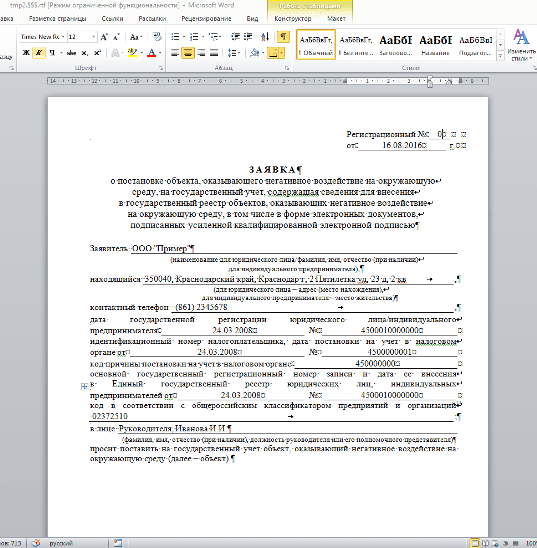
Task: Open the underline style dropdown arrow
Action: click(x=61, y=53)
